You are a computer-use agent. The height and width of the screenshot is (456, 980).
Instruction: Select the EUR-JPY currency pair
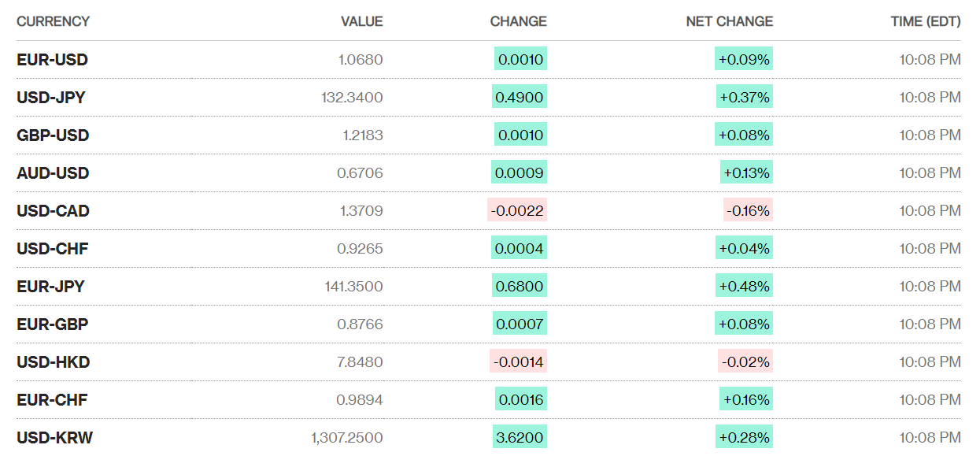pyautogui.click(x=50, y=287)
